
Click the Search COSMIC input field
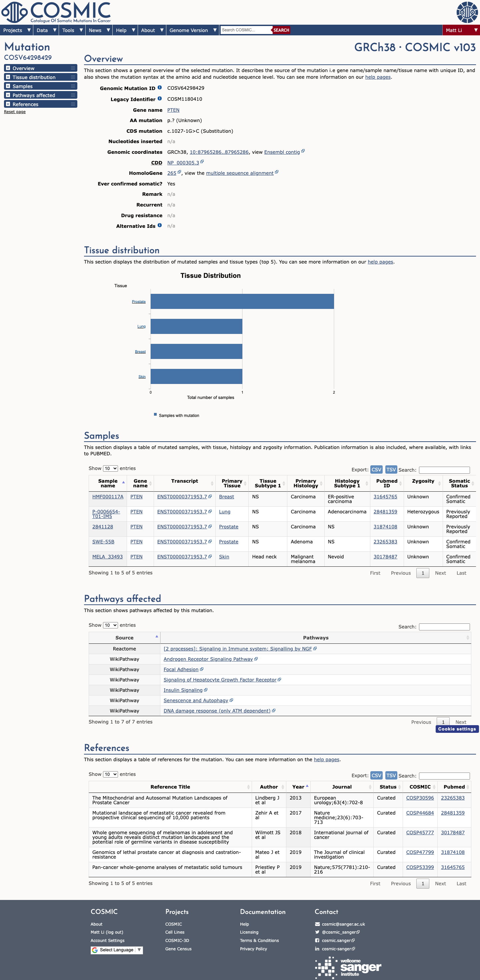pyautogui.click(x=246, y=30)
